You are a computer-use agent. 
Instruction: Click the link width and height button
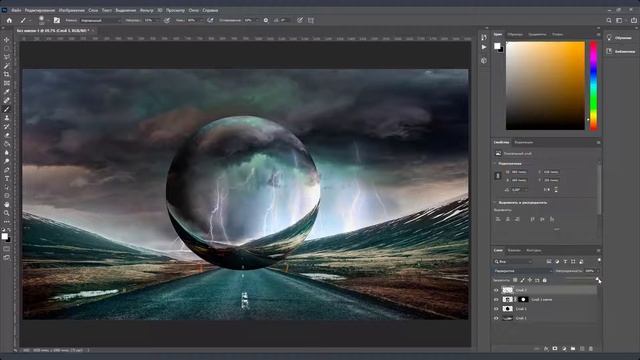click(x=498, y=176)
